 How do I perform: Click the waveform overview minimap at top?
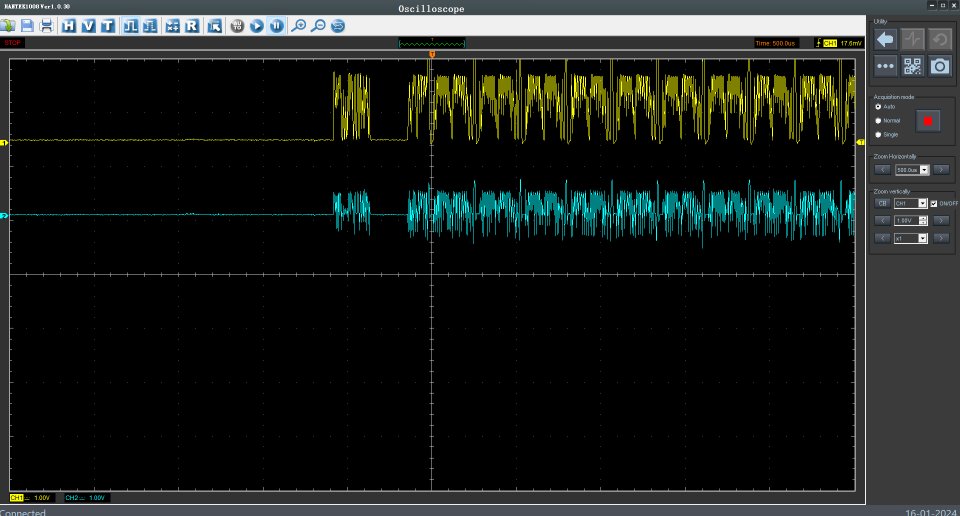(x=432, y=43)
